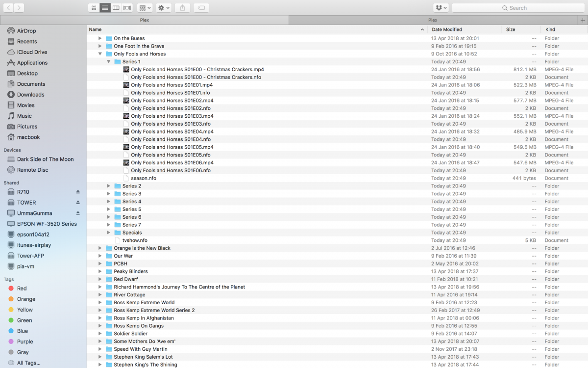Viewport: 588px width, 368px height.
Task: Eject the UmmaGumma shared computer
Action: 78,213
